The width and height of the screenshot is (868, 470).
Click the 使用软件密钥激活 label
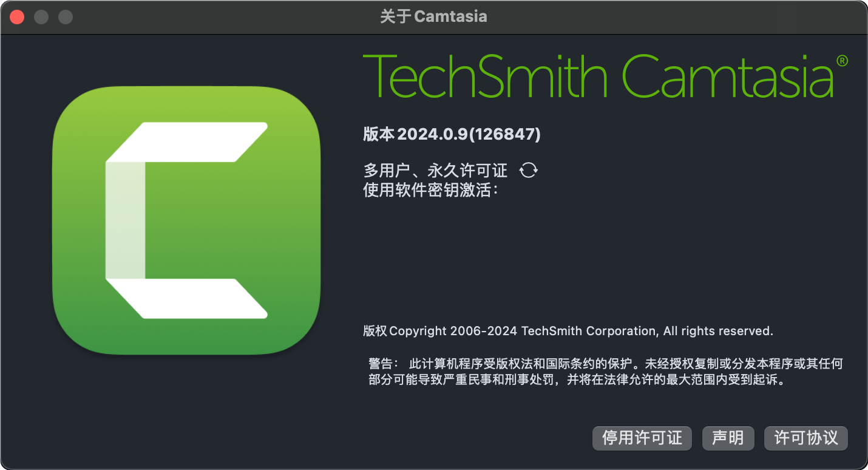[x=431, y=190]
